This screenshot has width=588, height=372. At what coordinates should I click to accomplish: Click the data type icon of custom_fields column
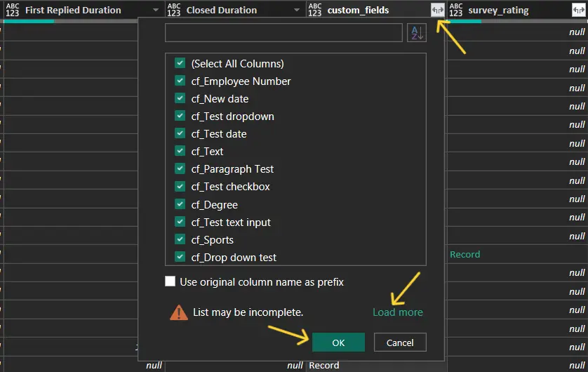(x=314, y=10)
